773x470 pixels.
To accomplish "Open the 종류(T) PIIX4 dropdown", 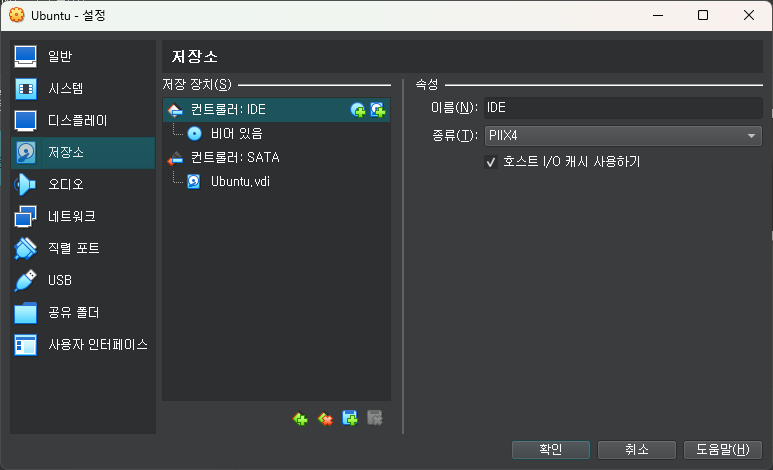I will tap(623, 136).
